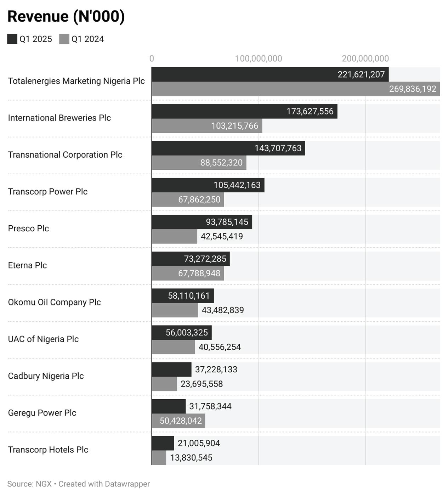Click the Q1 2025 dark legend swatch
This screenshot has width=448, height=496.
pyautogui.click(x=12, y=39)
